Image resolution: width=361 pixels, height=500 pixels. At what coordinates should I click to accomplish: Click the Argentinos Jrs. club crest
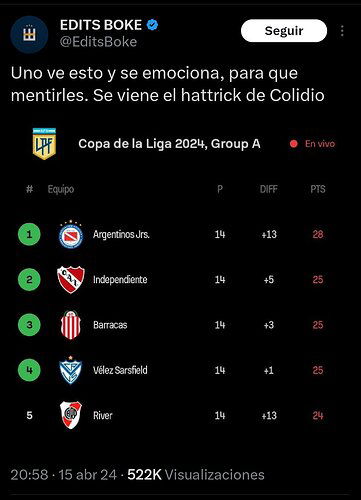[71, 234]
